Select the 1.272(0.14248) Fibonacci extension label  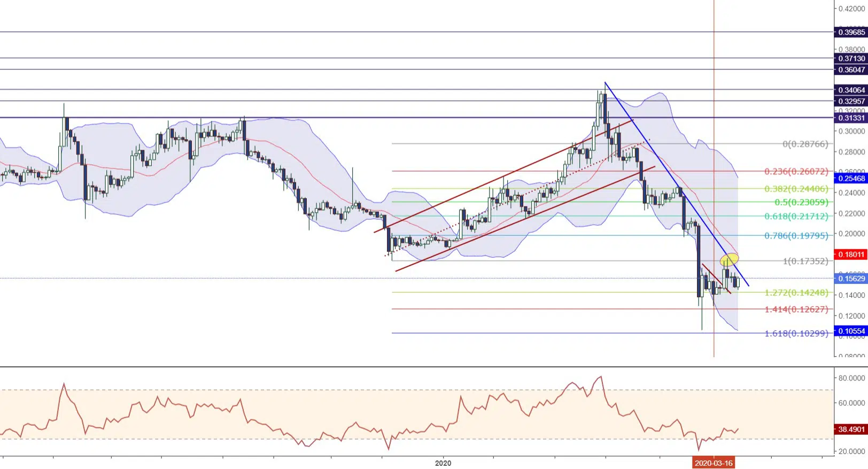coord(796,293)
